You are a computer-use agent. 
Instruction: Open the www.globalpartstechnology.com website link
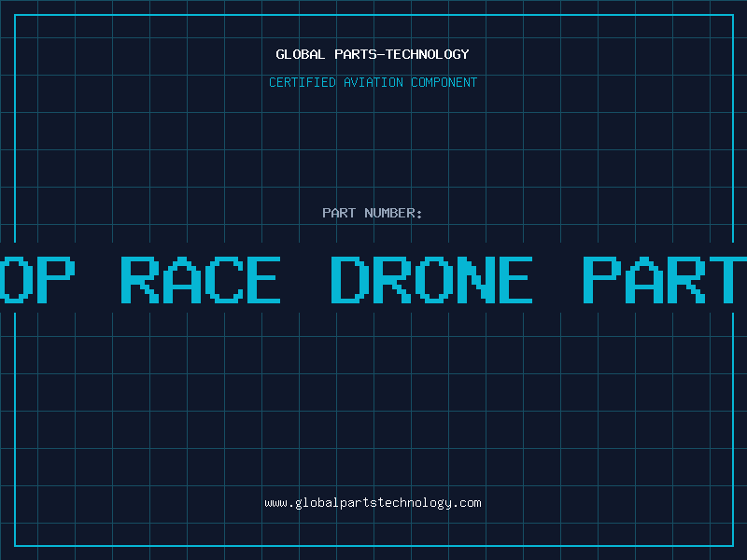(373, 502)
